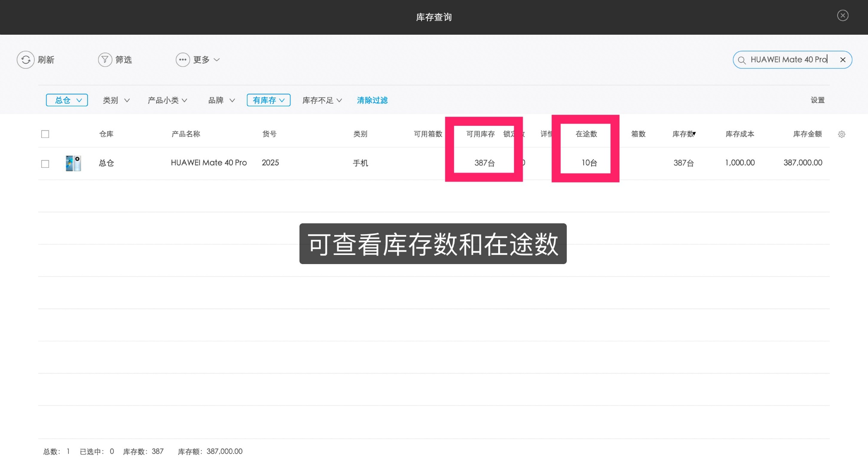Click the more (更多) ellipsis icon
Viewport: 868px width, 464px height.
point(183,60)
